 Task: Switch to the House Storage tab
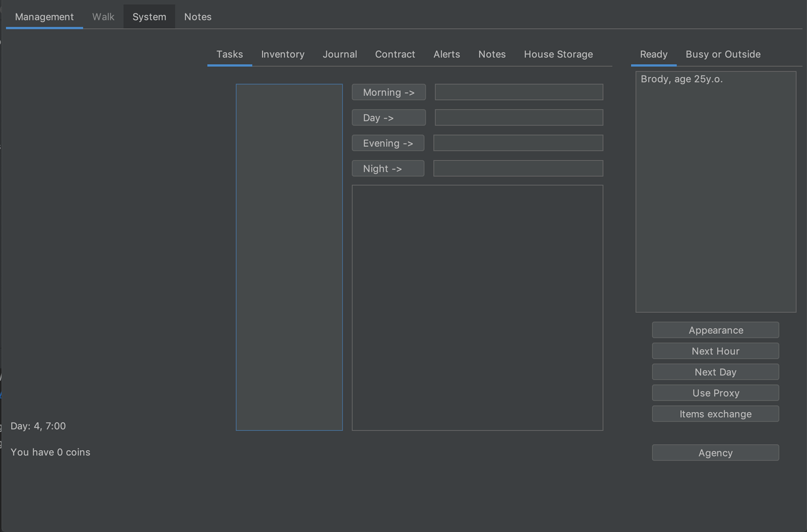pyautogui.click(x=558, y=54)
